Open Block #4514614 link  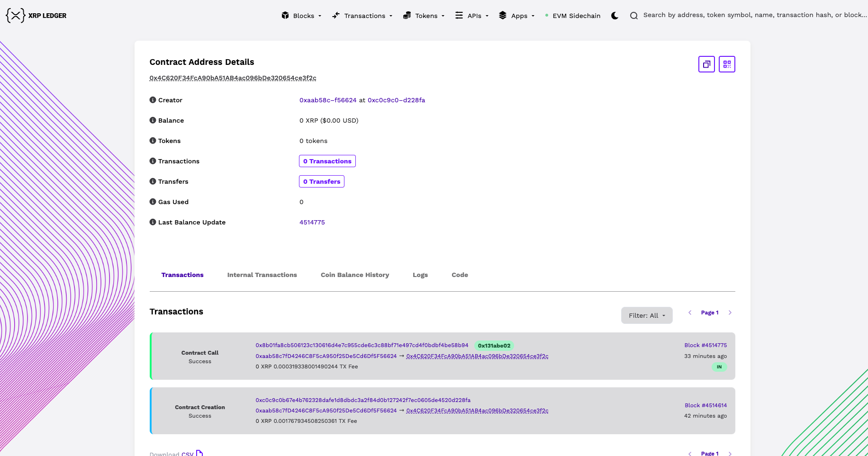[x=706, y=405]
